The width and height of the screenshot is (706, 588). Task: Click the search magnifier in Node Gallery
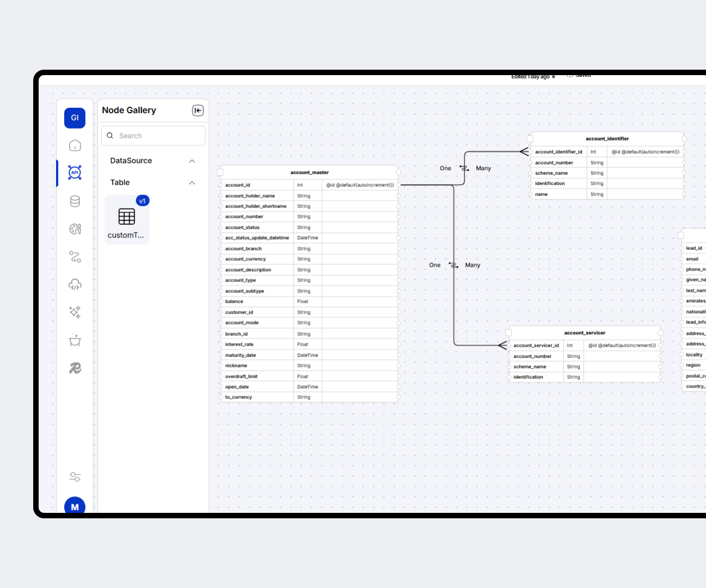click(x=110, y=135)
